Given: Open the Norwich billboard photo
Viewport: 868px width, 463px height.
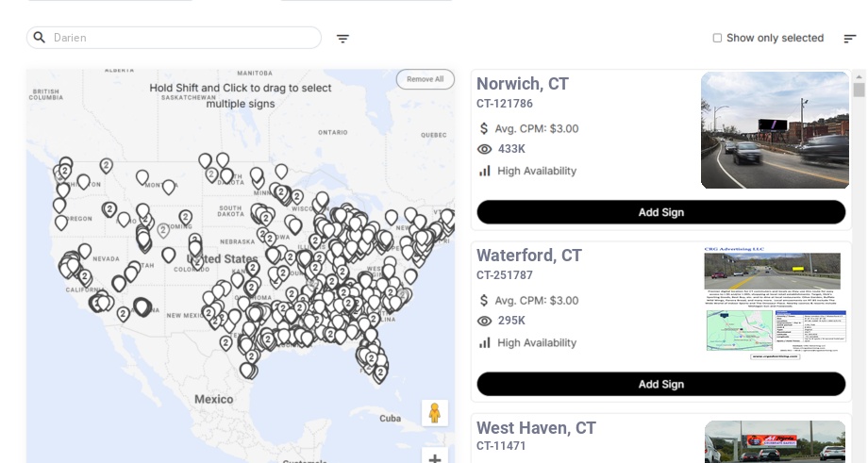Looking at the screenshot, I should click(x=775, y=130).
